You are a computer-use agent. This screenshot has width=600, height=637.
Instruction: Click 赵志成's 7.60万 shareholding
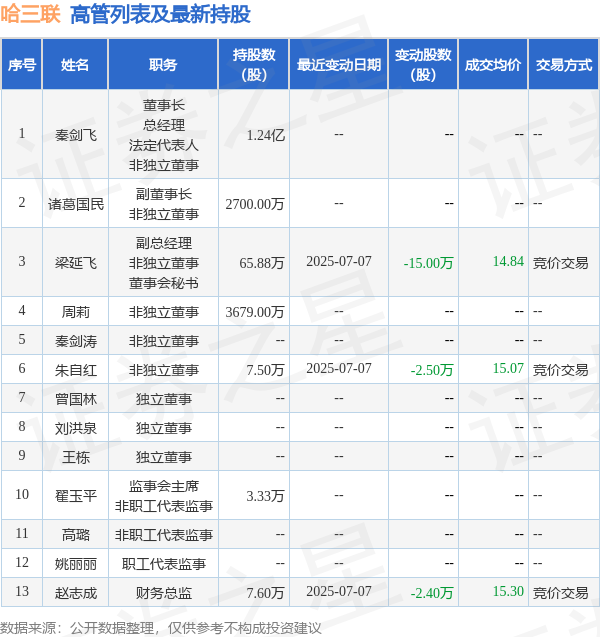pyautogui.click(x=265, y=593)
